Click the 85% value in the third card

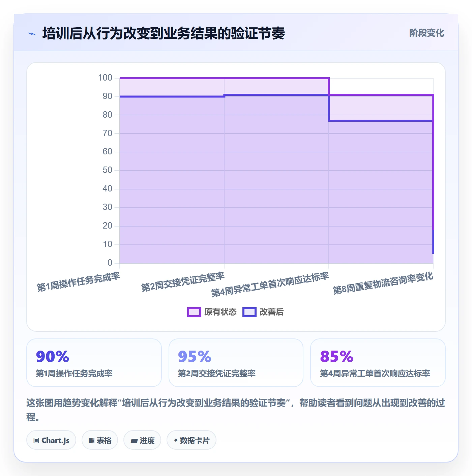(336, 356)
